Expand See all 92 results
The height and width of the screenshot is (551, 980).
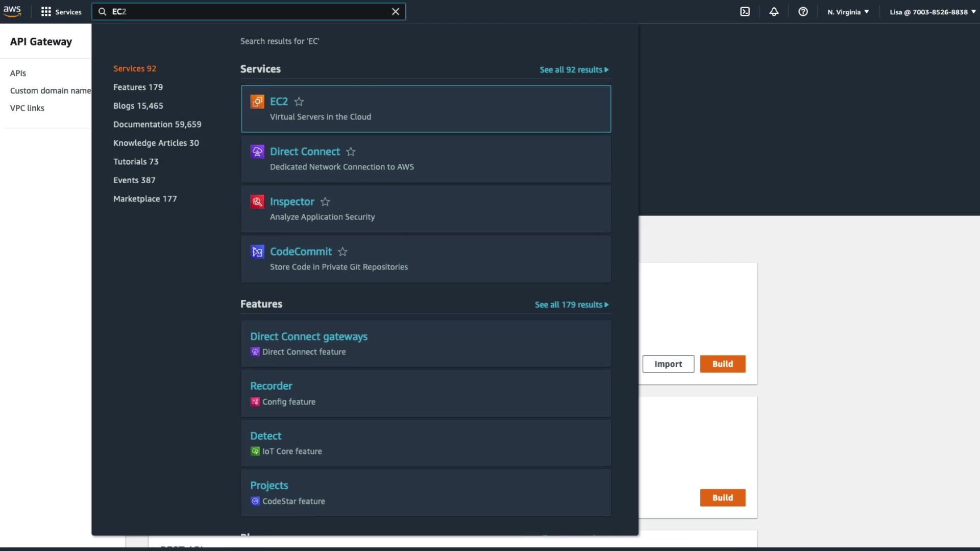(x=574, y=70)
